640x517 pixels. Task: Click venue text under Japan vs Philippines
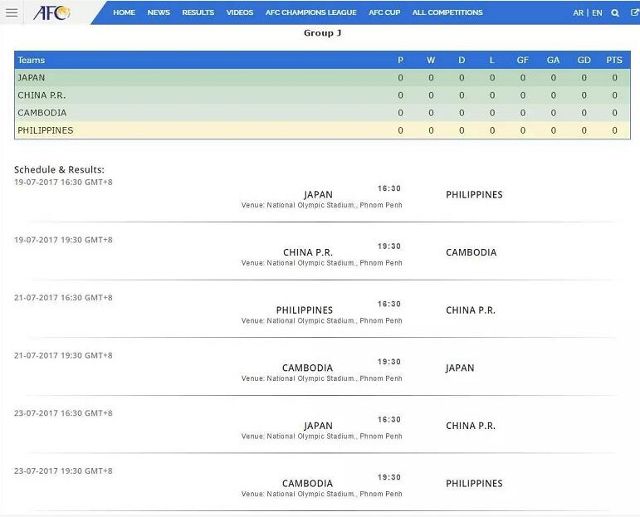point(322,205)
